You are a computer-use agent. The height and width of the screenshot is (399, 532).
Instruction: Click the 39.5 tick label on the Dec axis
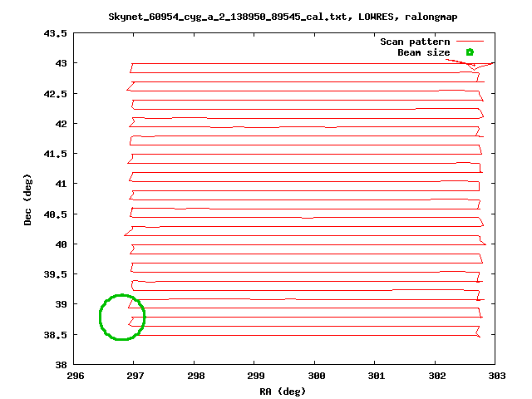pos(55,274)
